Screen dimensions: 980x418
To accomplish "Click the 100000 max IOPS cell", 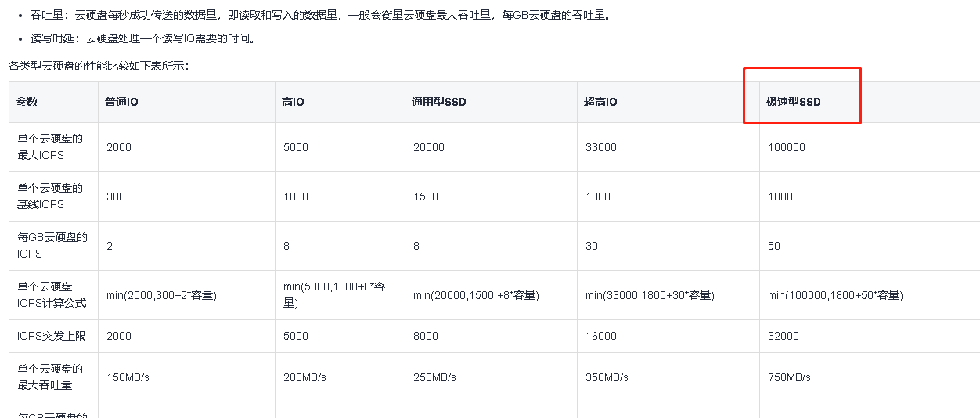I will coord(786,147).
